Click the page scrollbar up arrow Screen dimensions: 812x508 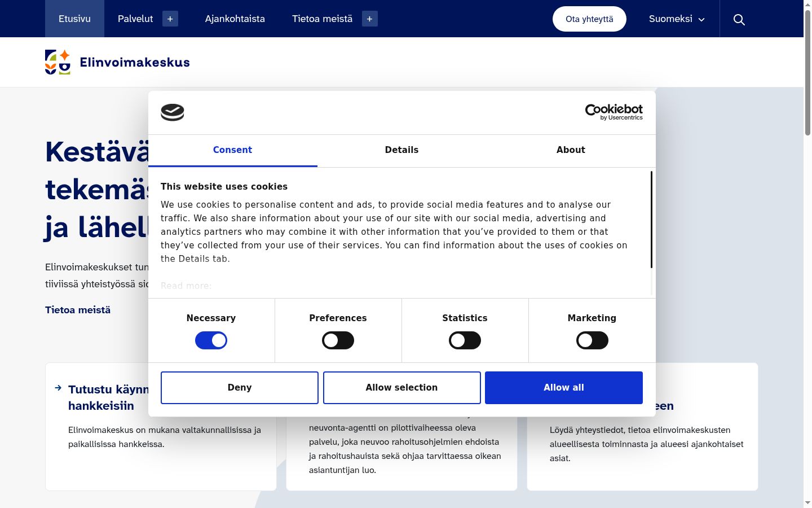pos(807,5)
